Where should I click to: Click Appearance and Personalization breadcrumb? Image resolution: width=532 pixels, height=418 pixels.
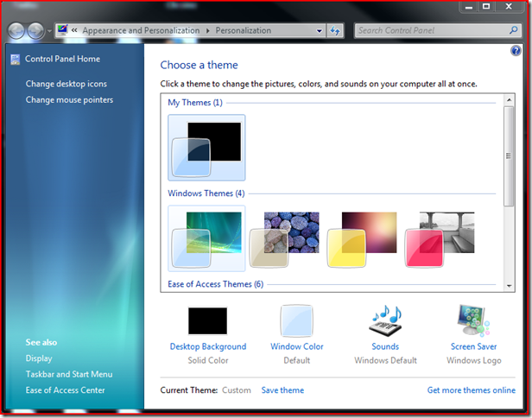[x=141, y=30]
